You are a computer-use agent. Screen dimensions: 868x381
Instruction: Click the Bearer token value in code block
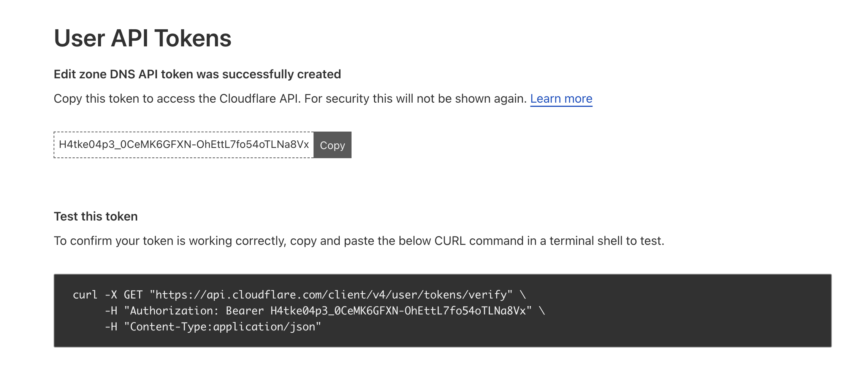398,311
